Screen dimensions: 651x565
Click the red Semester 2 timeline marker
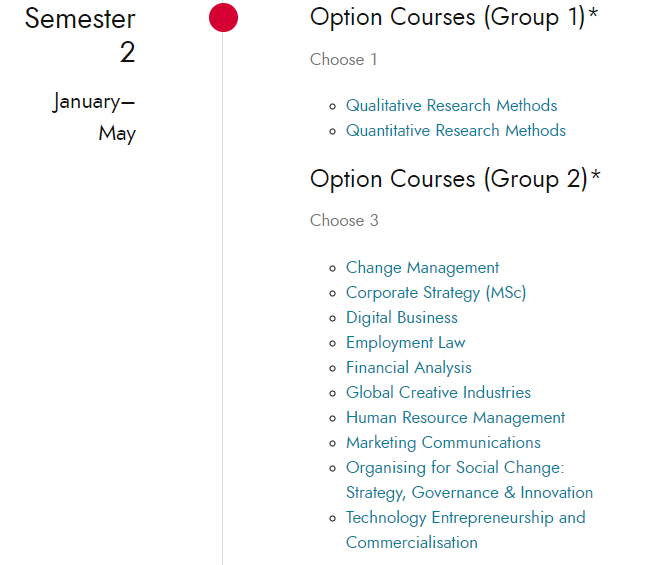(x=223, y=17)
